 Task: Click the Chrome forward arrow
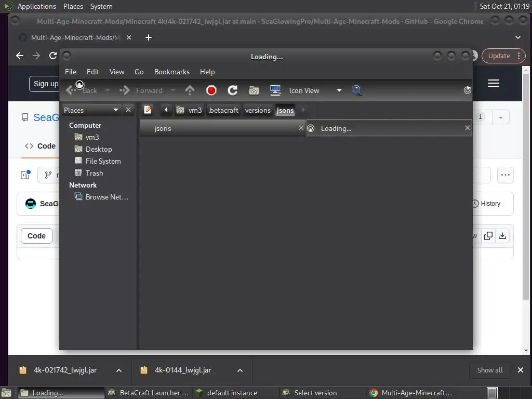coord(36,56)
